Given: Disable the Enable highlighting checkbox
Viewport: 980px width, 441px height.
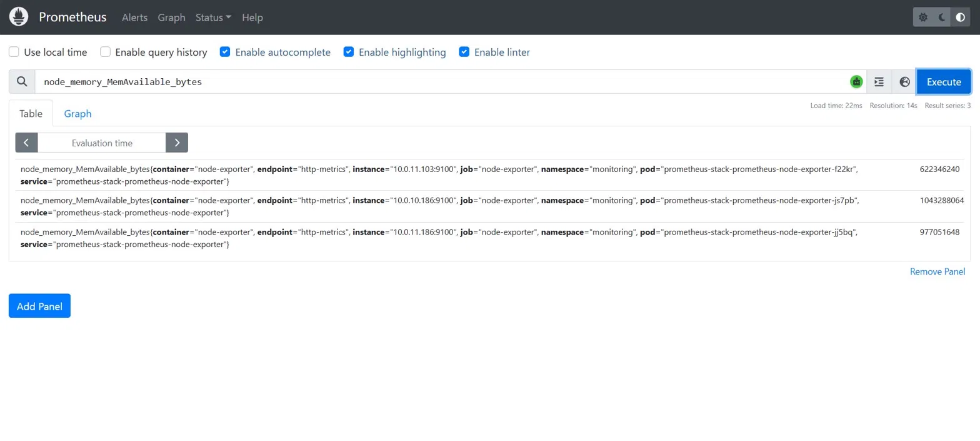Looking at the screenshot, I should (x=349, y=52).
